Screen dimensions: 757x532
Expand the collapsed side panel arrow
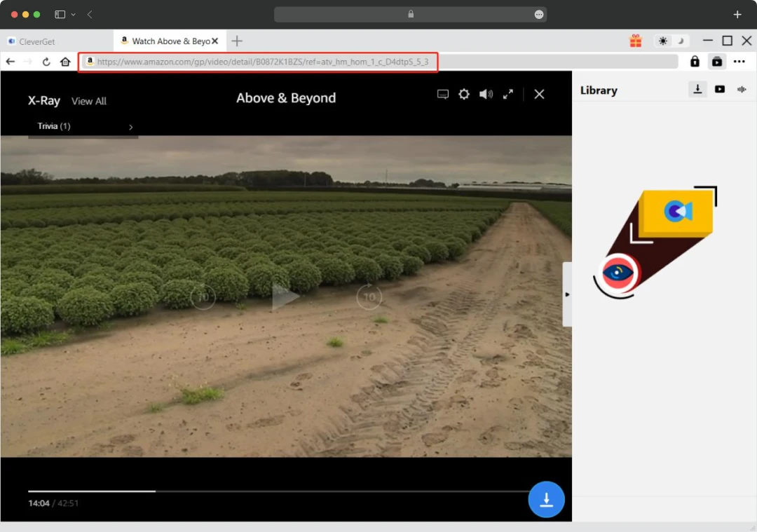click(567, 294)
